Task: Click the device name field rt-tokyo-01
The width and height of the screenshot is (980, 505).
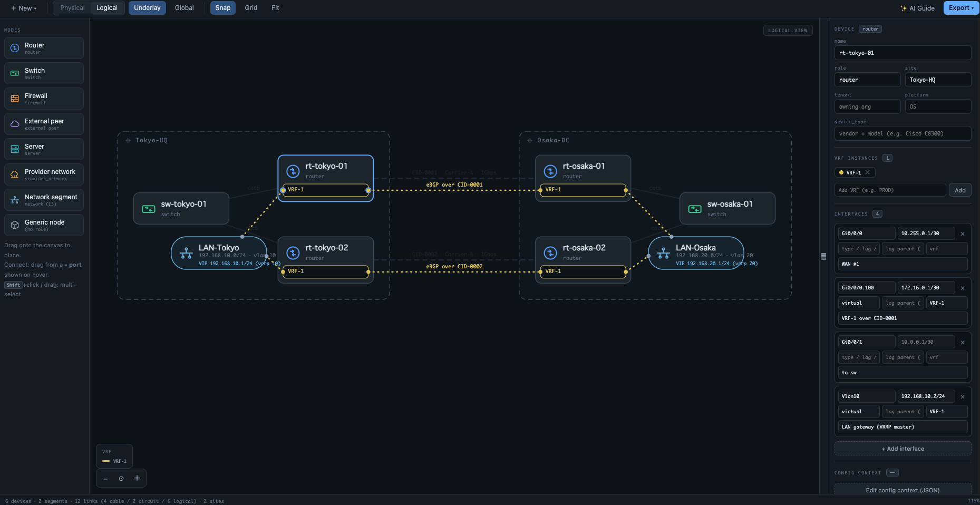Action: tap(903, 53)
